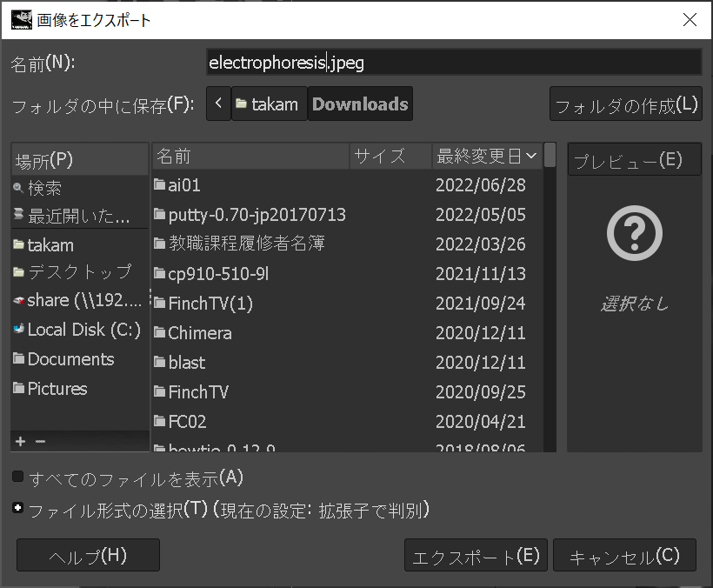Click the size column header
The image size is (713, 588).
[390, 157]
